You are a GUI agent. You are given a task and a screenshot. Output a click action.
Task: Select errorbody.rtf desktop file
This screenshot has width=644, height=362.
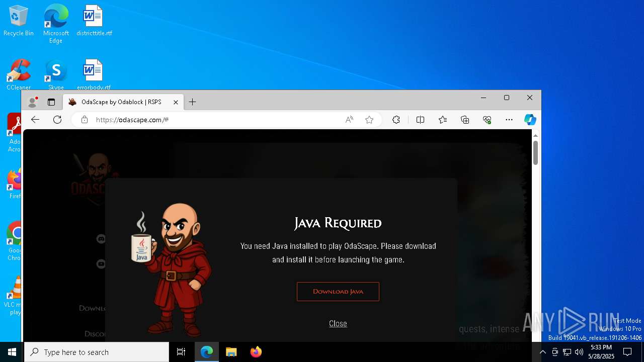(94, 74)
